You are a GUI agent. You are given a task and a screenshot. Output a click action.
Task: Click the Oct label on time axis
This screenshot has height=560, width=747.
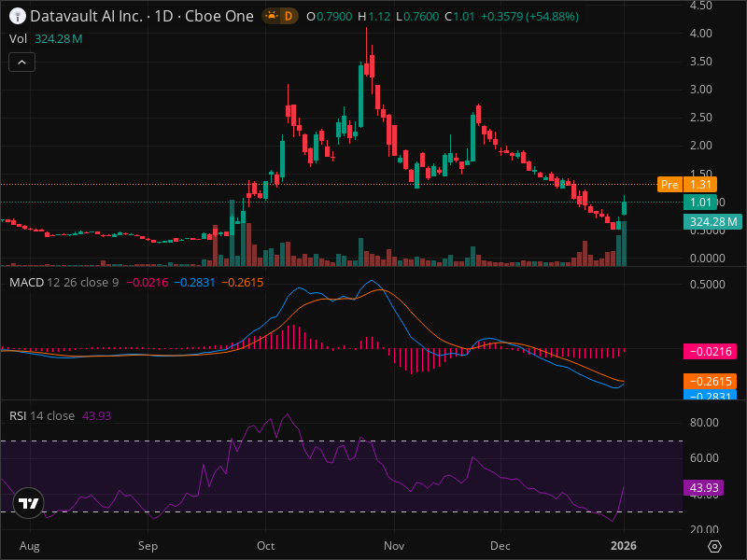coord(265,546)
